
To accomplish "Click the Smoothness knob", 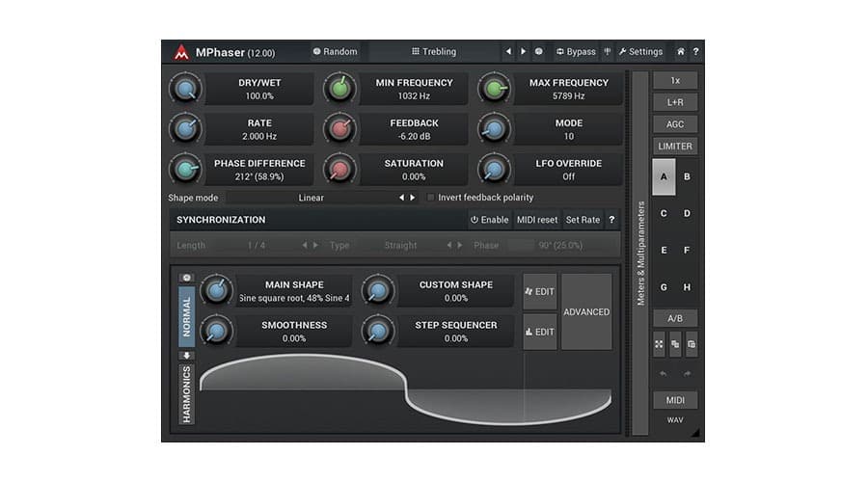I will (x=216, y=331).
